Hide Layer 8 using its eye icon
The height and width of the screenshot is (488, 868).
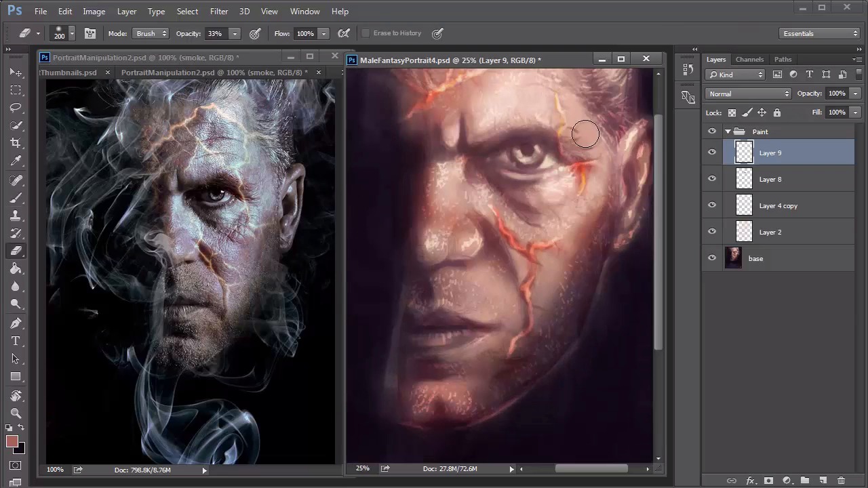coord(712,179)
